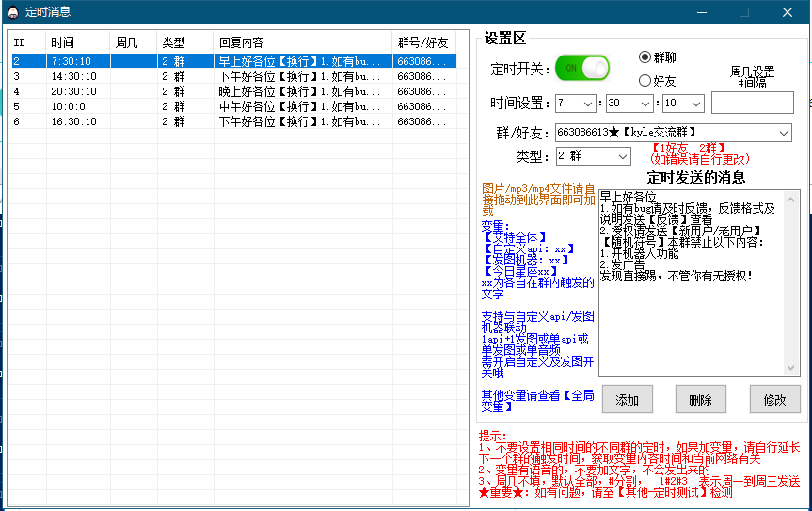Image resolution: width=812 pixels, height=511 pixels.
Task: Click the 【艾特全体】 variable text
Action: pyautogui.click(x=515, y=238)
